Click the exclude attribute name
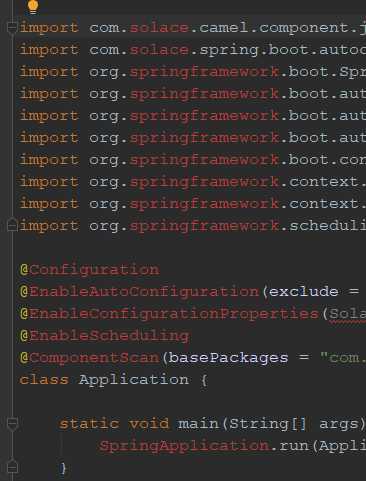This screenshot has height=481, width=366. 304,292
